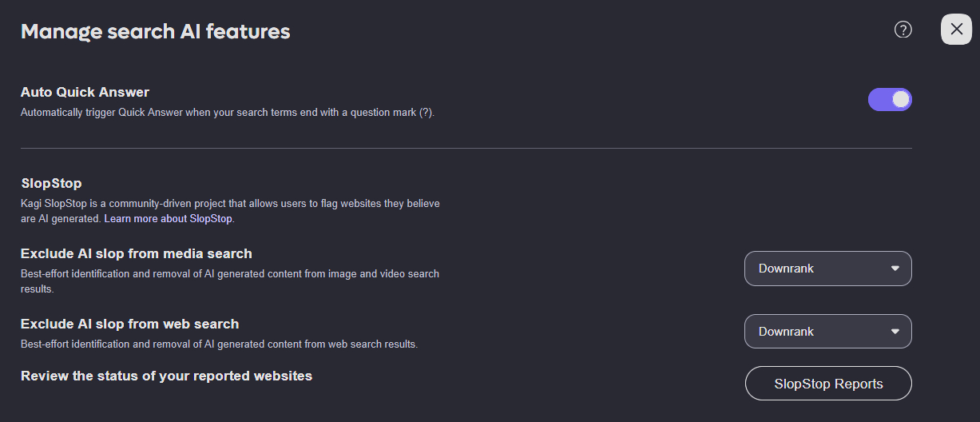Image resolution: width=980 pixels, height=422 pixels.
Task: Click the Exclude AI slop from media search label
Action: [136, 253]
